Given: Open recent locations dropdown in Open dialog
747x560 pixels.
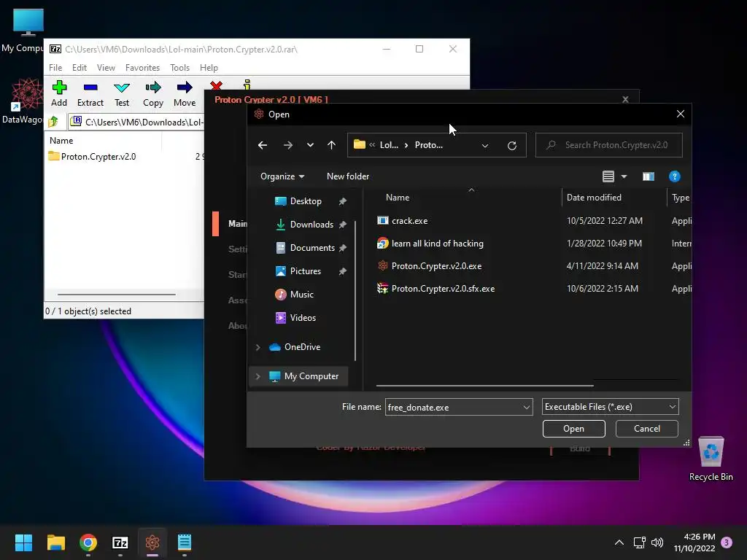Looking at the screenshot, I should (310, 145).
